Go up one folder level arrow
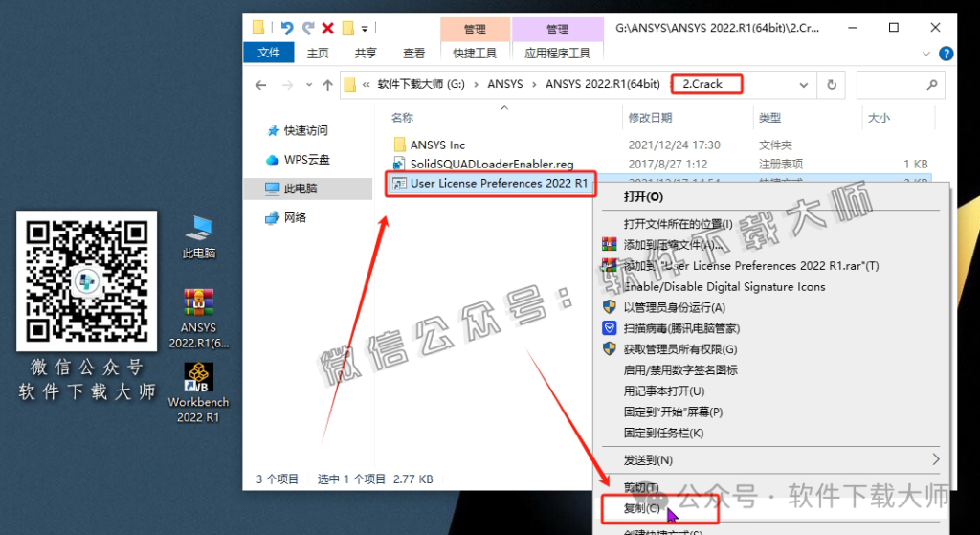This screenshot has height=535, width=980. pyautogui.click(x=327, y=85)
